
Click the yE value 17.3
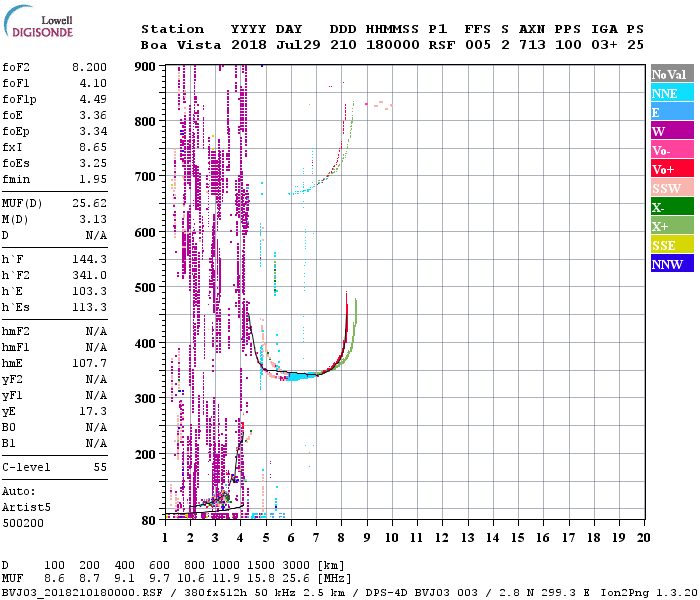coord(93,411)
